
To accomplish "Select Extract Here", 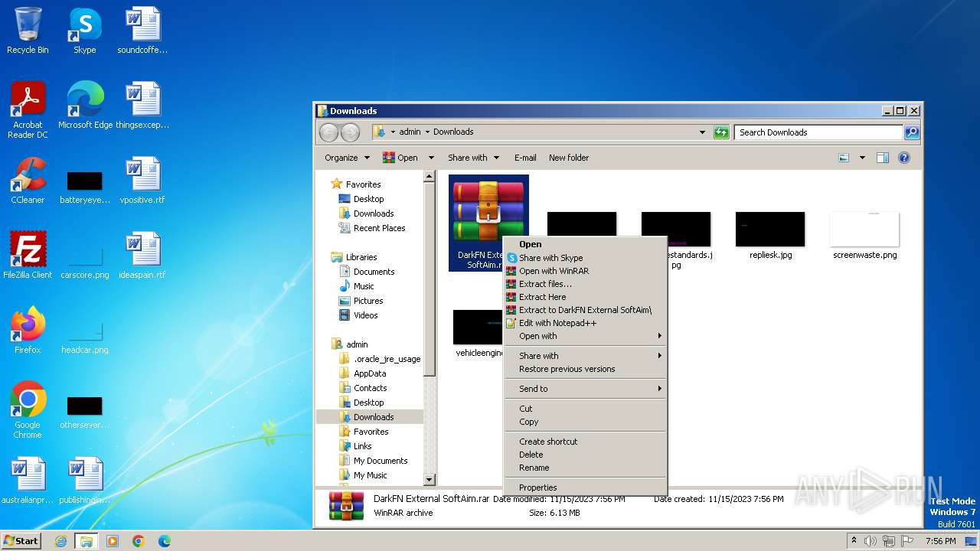I will [x=585, y=297].
